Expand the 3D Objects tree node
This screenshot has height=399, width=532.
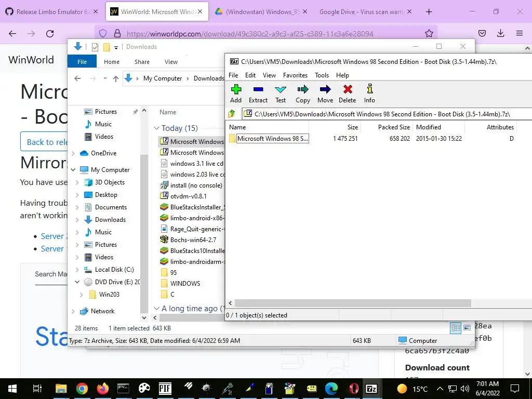coord(77,182)
